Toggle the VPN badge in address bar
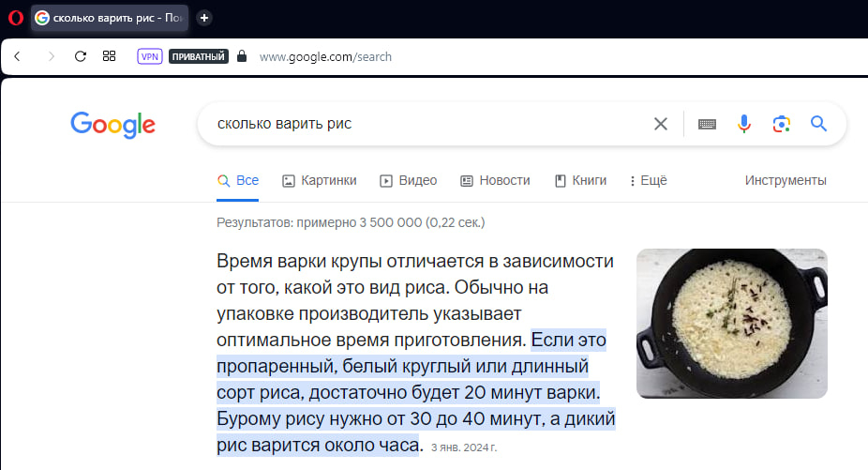This screenshot has height=470, width=868. point(149,56)
